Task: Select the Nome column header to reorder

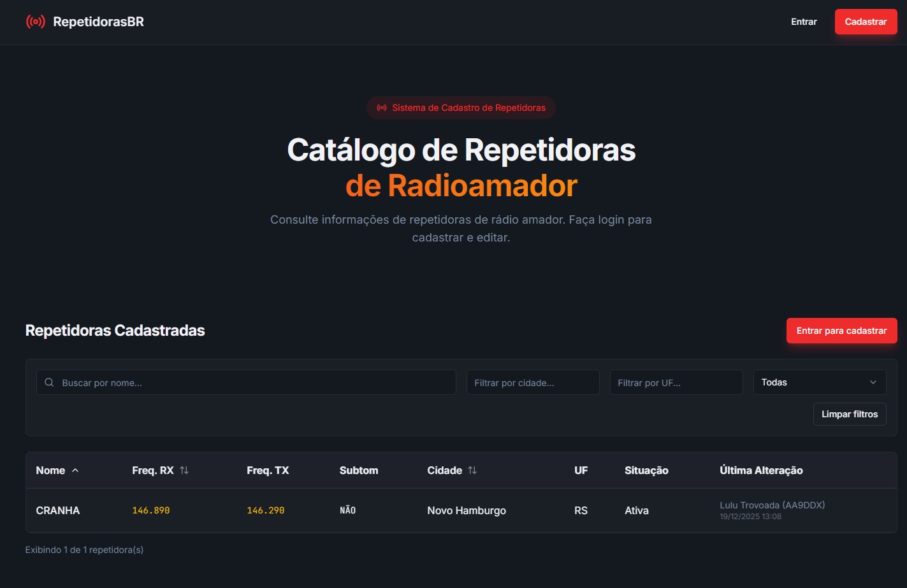Action: coord(50,470)
